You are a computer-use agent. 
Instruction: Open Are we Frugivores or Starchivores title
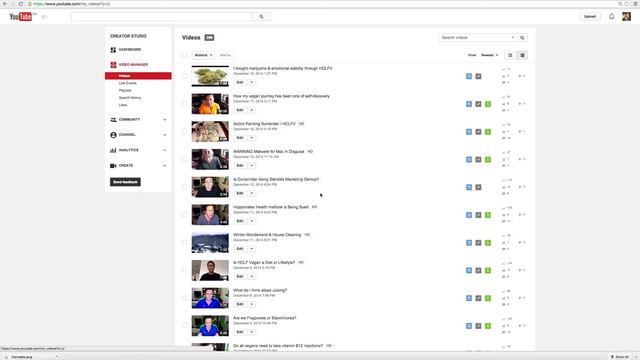[x=264, y=318]
